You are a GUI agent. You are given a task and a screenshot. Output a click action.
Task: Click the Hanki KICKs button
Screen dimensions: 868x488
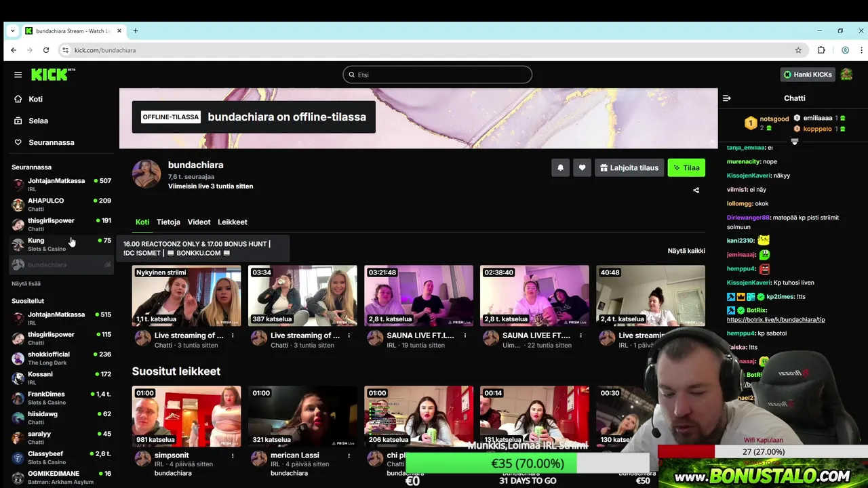click(x=808, y=75)
